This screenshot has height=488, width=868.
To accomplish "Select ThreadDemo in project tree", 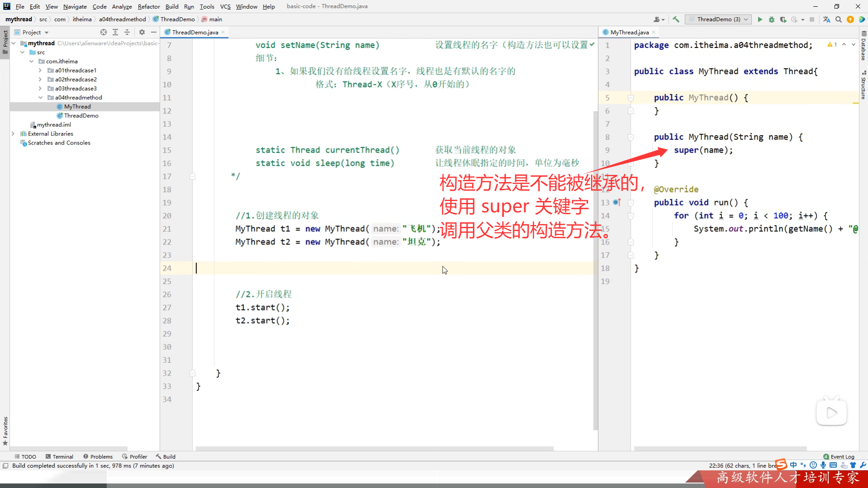I will (81, 116).
